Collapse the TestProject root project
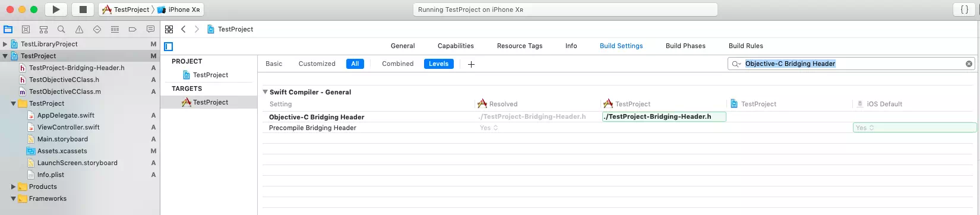The image size is (980, 215). [x=5, y=56]
